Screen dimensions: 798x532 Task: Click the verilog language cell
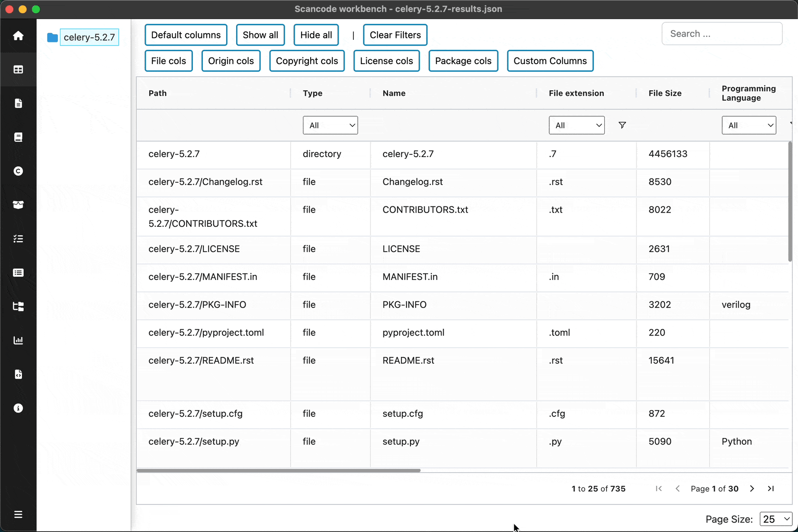[x=749, y=305]
